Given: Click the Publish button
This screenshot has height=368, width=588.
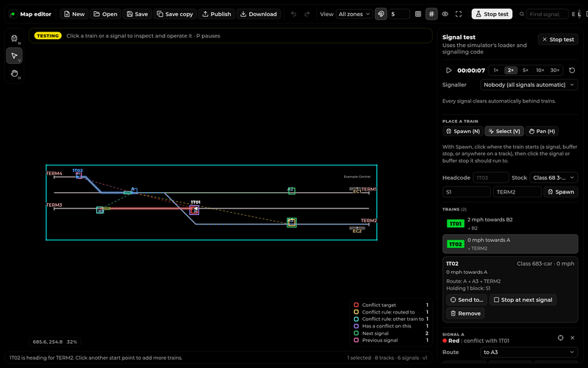Looking at the screenshot, I should pyautogui.click(x=216, y=14).
